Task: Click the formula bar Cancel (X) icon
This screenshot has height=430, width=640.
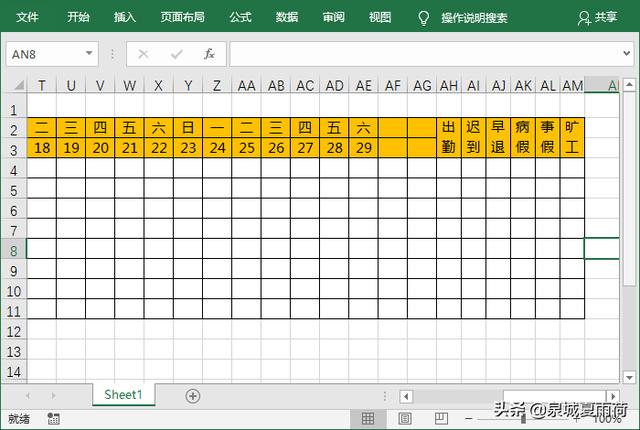Action: (x=143, y=54)
